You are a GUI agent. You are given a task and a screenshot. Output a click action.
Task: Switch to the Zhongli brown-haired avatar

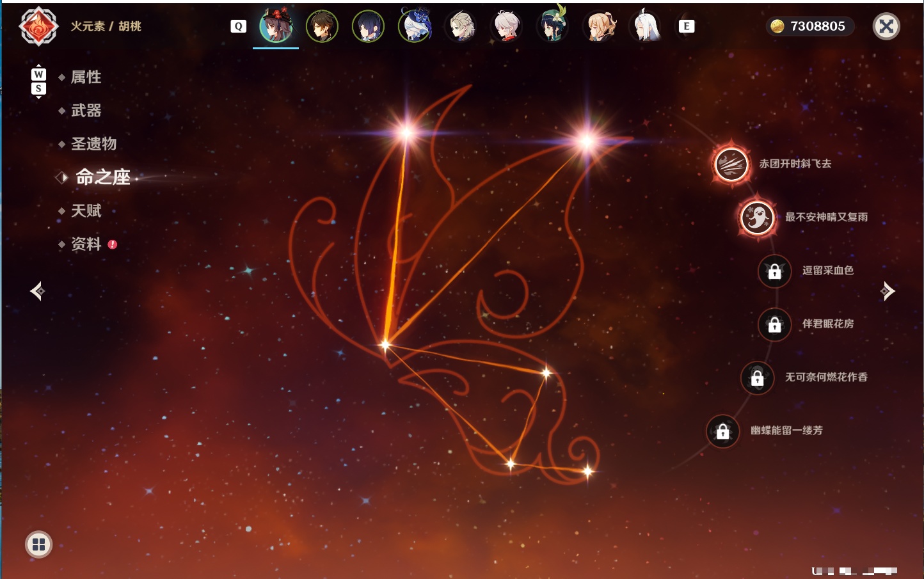click(x=322, y=26)
